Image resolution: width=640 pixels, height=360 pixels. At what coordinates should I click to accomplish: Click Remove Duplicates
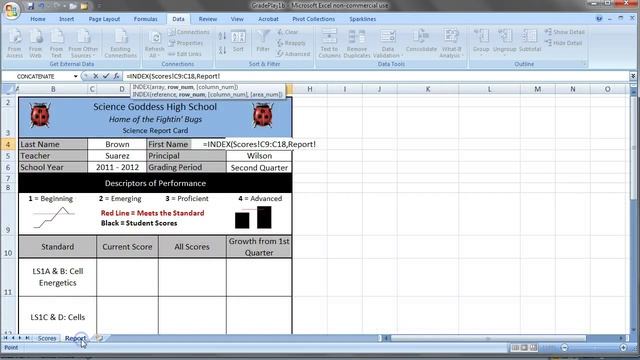[357, 43]
